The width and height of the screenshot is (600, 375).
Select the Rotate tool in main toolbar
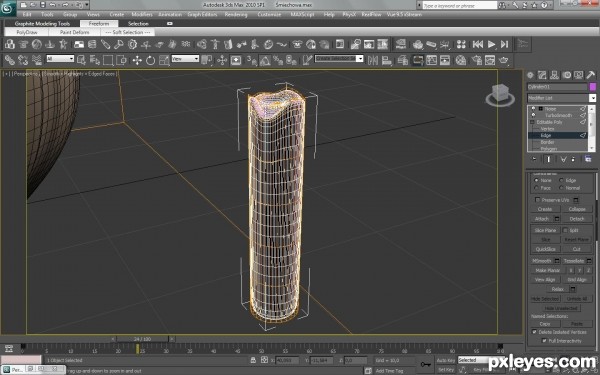[x=150, y=60]
